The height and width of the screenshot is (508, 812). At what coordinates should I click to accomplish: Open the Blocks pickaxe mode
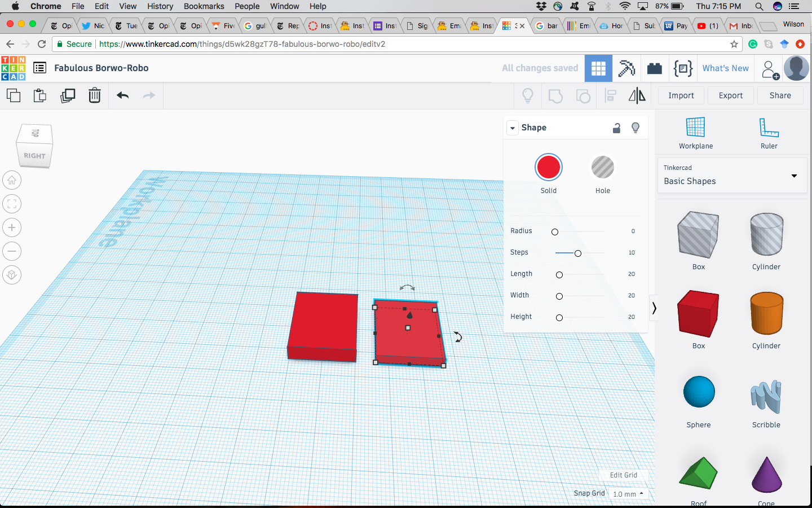coord(626,68)
